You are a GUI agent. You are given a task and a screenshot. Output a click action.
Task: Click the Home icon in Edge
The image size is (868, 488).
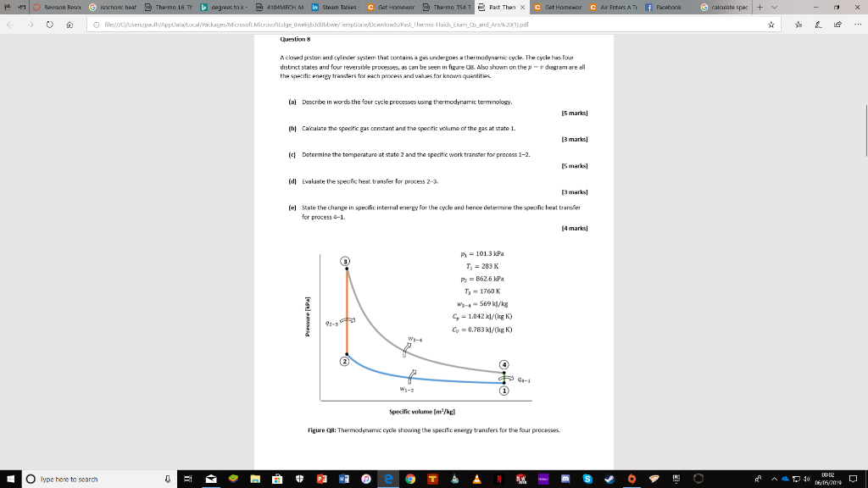click(68, 25)
